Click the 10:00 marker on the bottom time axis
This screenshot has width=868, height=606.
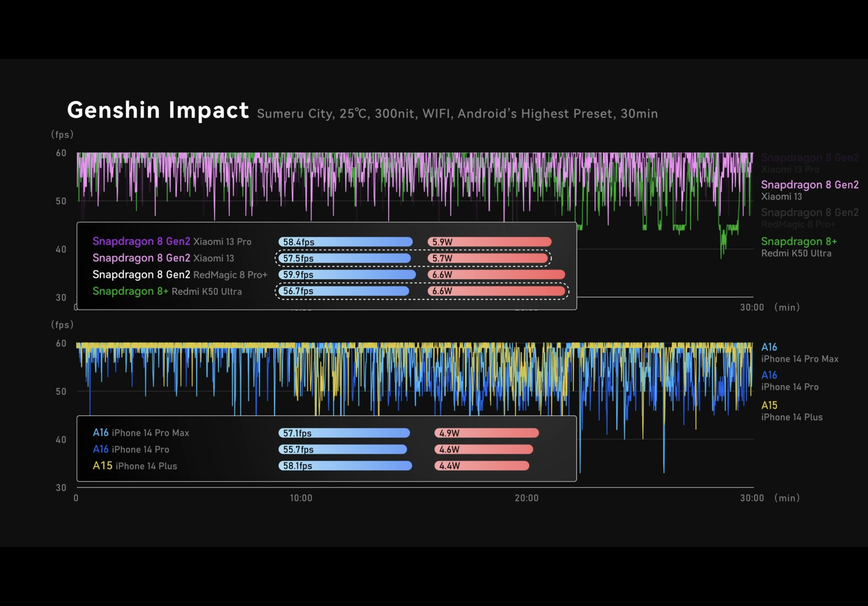coord(301,498)
